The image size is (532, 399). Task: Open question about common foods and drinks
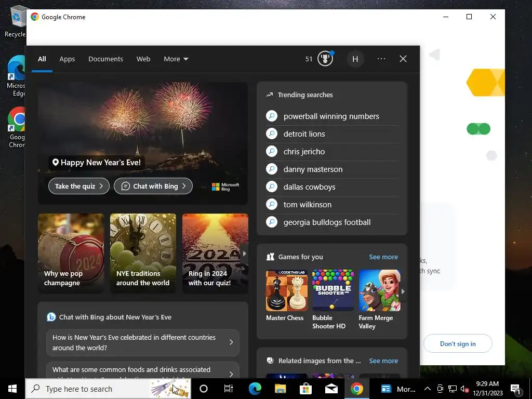[x=143, y=370]
